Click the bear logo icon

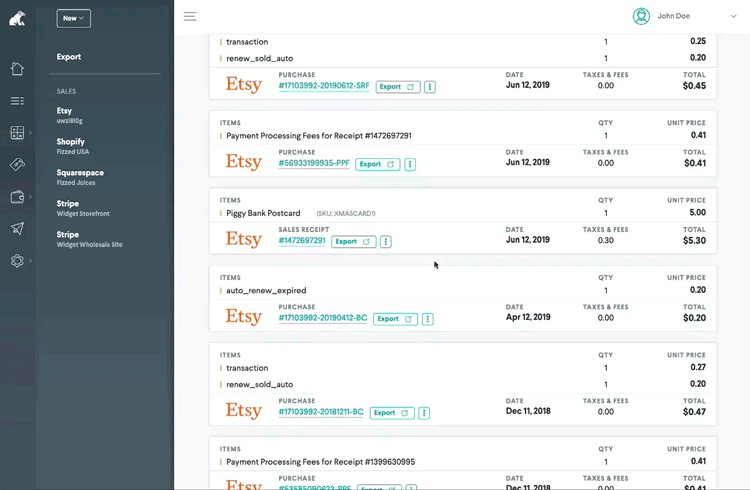tap(17, 18)
